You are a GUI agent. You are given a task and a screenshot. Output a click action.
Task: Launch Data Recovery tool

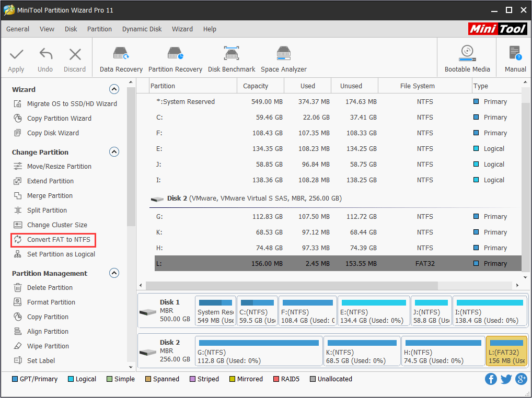tap(121, 60)
